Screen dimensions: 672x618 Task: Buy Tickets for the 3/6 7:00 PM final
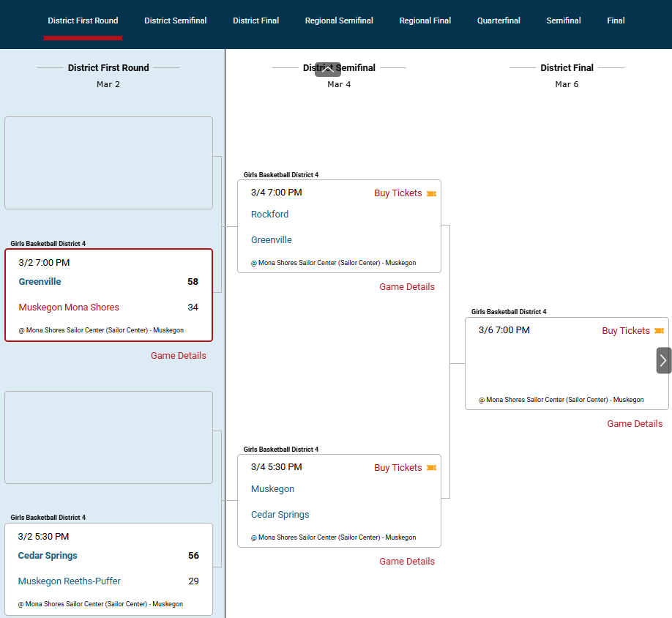[625, 331]
